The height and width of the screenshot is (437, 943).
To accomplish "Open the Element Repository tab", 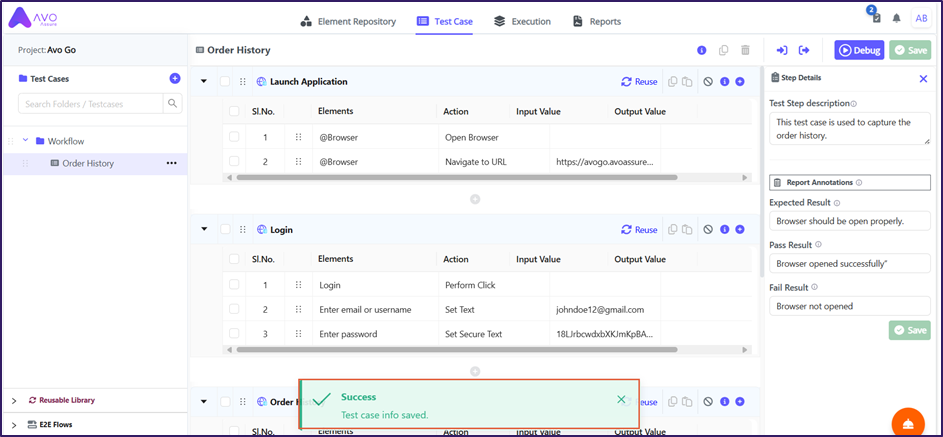I will click(348, 21).
